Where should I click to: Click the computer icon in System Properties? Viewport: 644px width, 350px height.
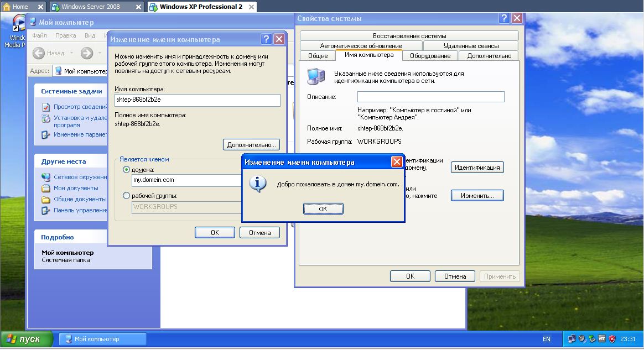click(316, 77)
